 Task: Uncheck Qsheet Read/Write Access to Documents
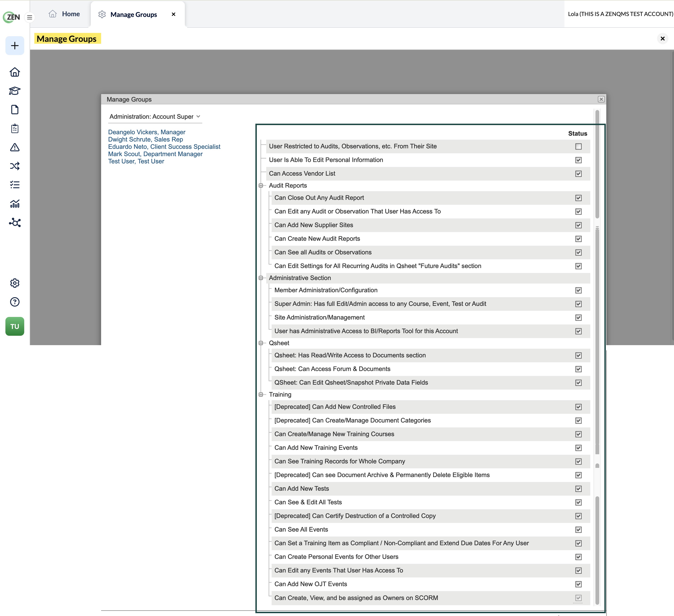[x=578, y=355]
